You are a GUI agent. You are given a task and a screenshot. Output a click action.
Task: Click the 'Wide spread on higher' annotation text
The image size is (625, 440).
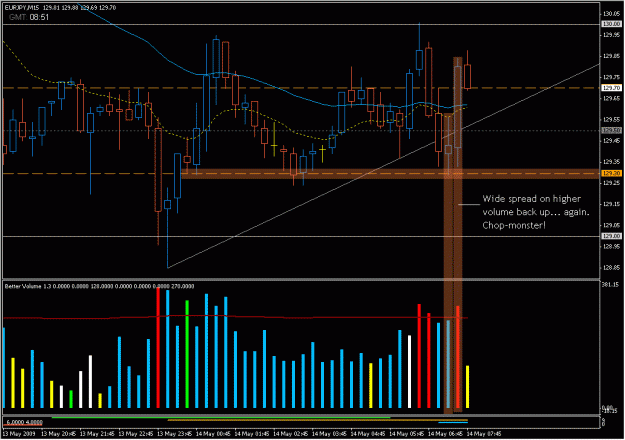(x=531, y=199)
